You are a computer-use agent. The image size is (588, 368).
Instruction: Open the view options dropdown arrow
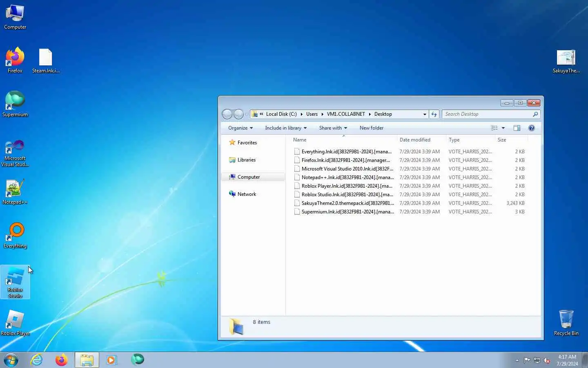tap(503, 128)
